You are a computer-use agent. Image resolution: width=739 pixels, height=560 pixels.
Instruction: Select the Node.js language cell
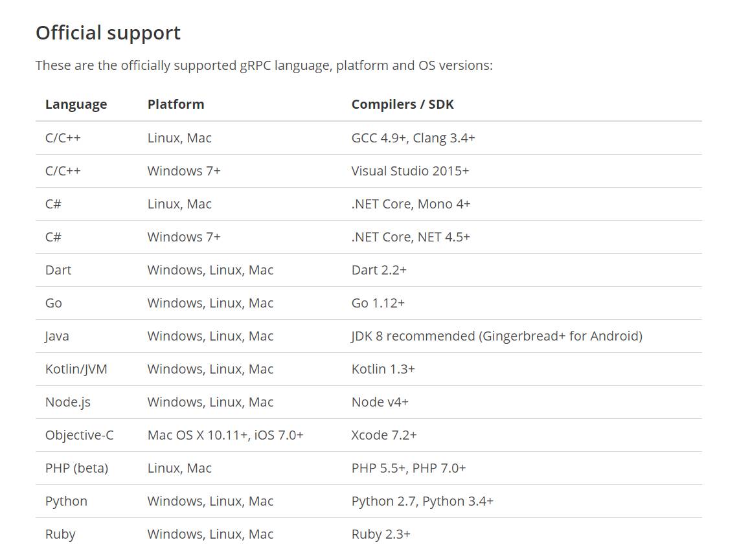[x=67, y=402]
